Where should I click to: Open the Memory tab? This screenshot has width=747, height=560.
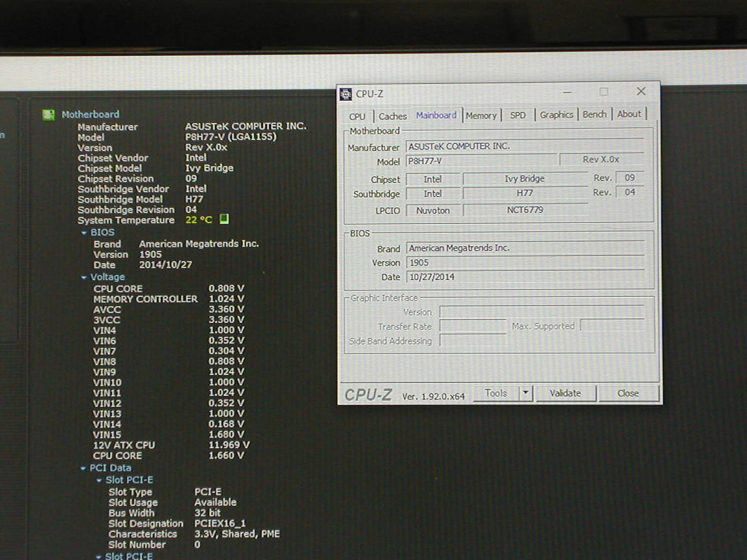pyautogui.click(x=481, y=116)
